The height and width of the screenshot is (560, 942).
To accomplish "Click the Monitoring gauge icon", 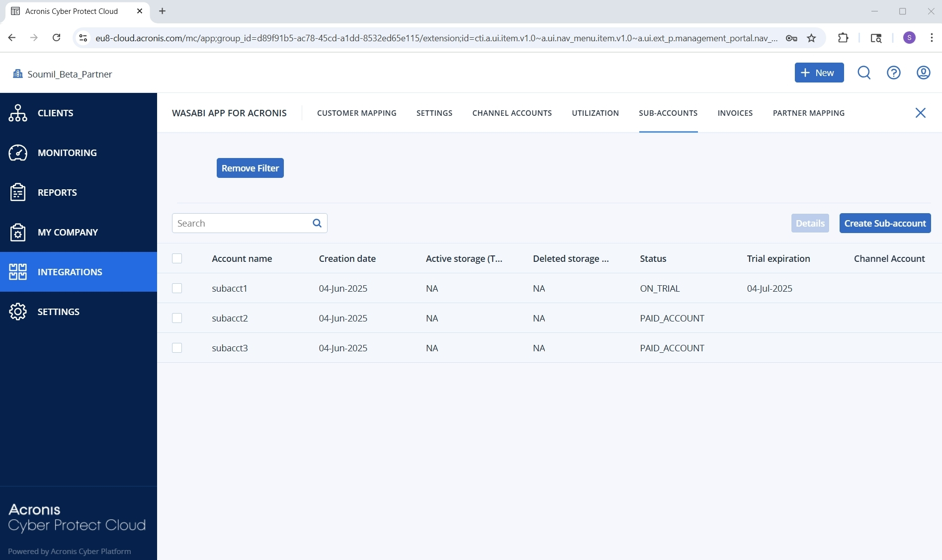I will (x=18, y=153).
